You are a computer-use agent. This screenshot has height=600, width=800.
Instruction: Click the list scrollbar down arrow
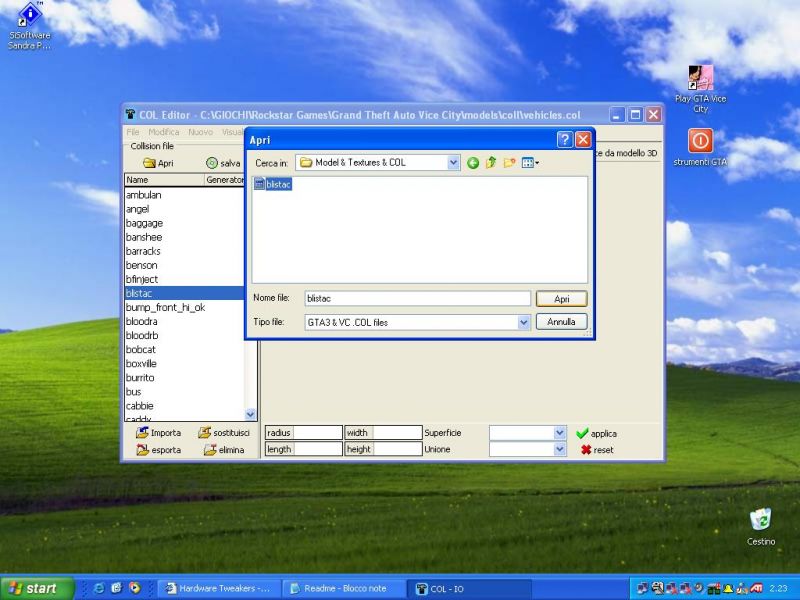click(x=251, y=414)
